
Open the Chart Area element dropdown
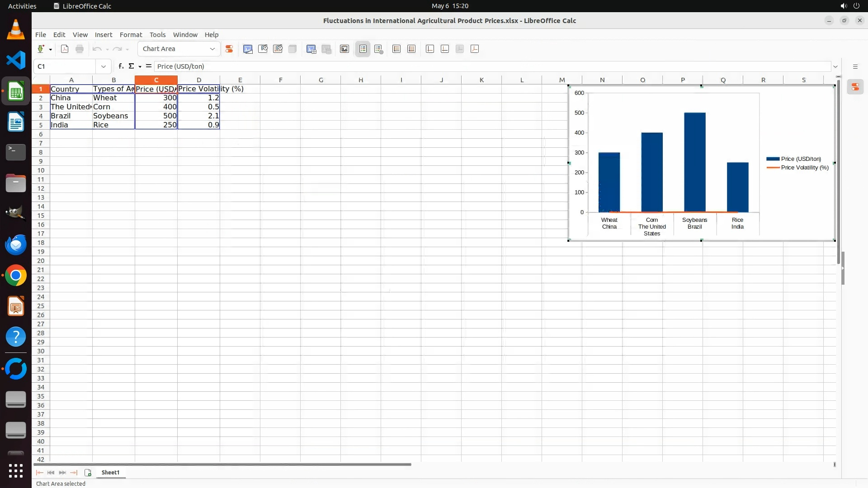(212, 49)
